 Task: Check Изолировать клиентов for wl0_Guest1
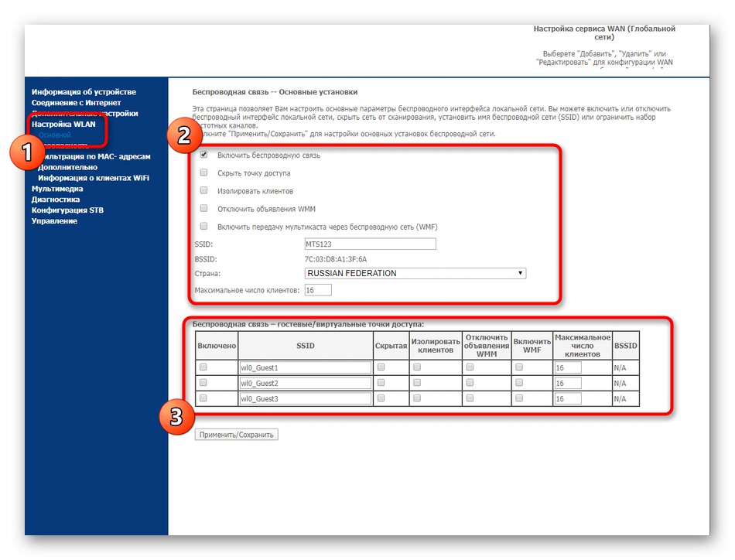click(x=417, y=367)
